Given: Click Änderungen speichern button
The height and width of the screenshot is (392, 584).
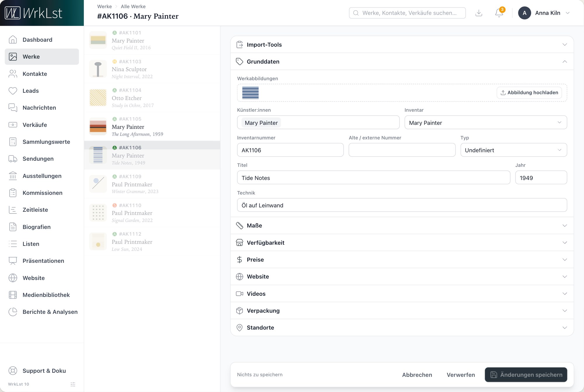Looking at the screenshot, I should [526, 375].
